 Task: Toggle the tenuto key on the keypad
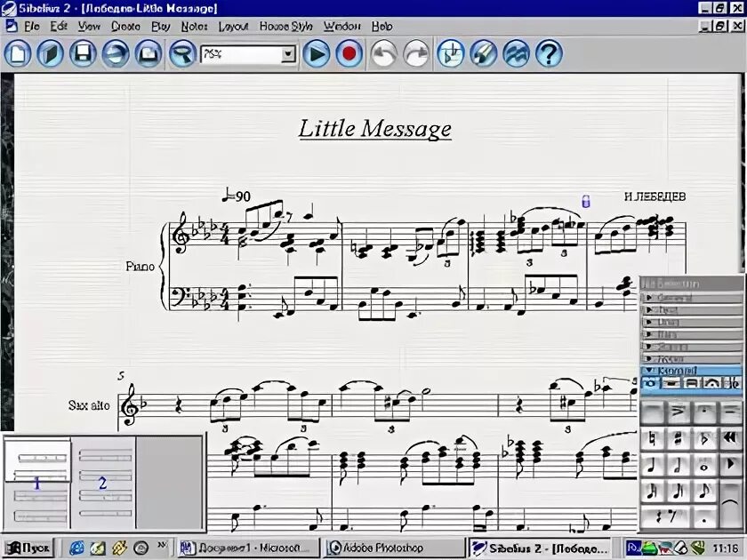pos(729,412)
